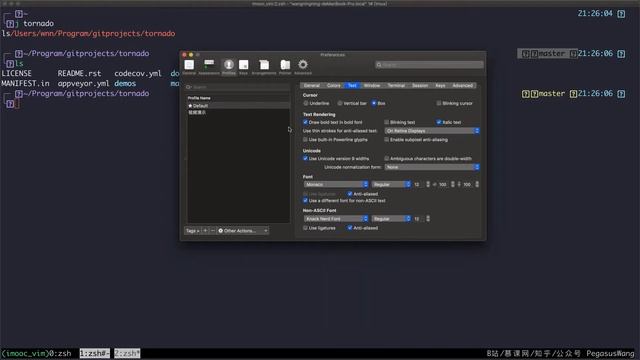This screenshot has height=360, width=640.
Task: Open Unicode normalization form dropdown
Action: click(x=432, y=167)
